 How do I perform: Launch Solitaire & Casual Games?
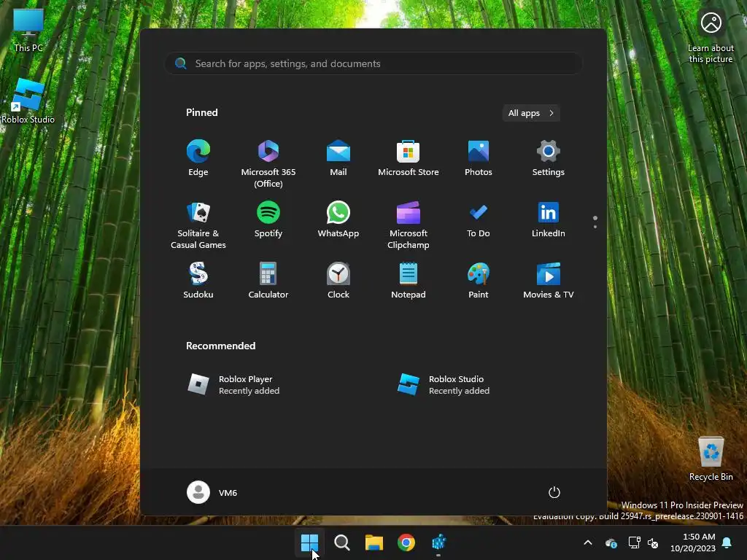pyautogui.click(x=198, y=225)
